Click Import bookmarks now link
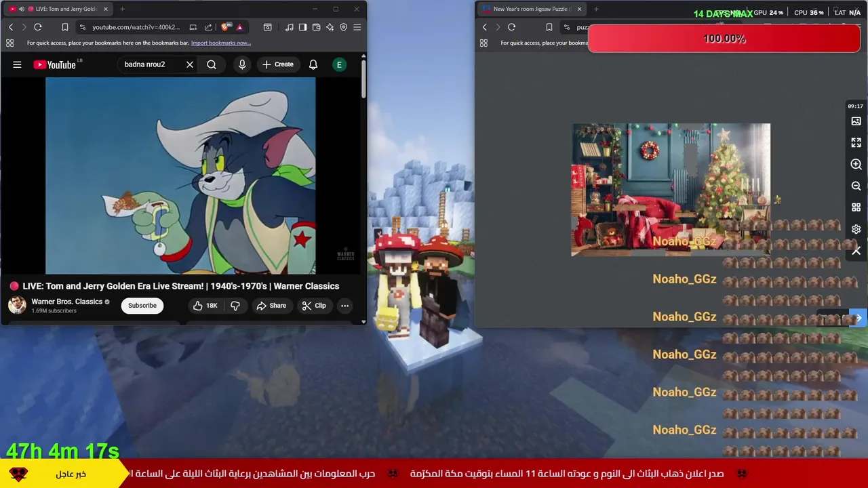 pos(221,43)
